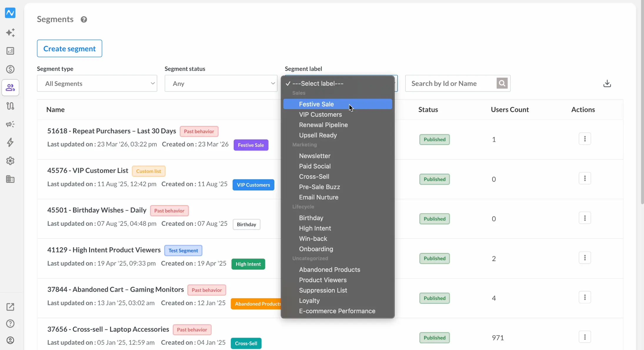Open segment 45576 - VIP Customer List
Viewport: 644px width, 350px height.
pyautogui.click(x=88, y=171)
